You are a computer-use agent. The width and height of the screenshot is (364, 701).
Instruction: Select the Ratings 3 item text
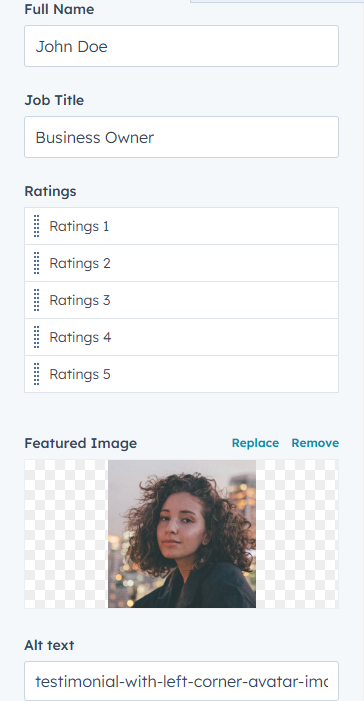(x=80, y=300)
